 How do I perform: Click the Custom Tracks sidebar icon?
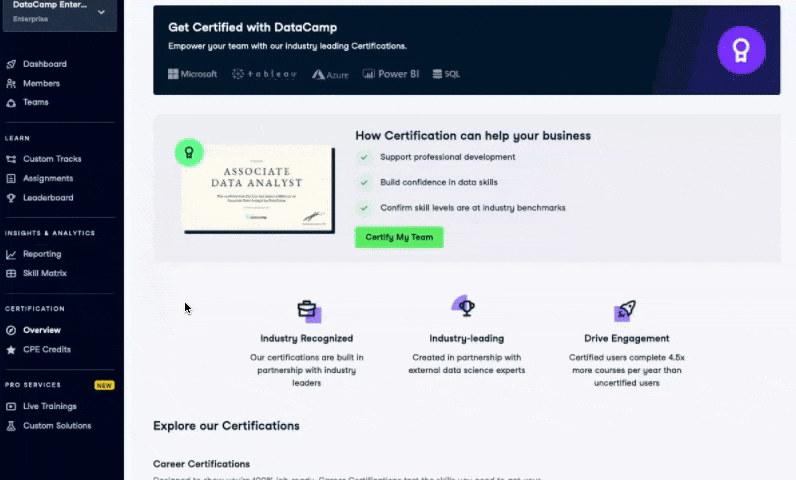pyautogui.click(x=11, y=159)
